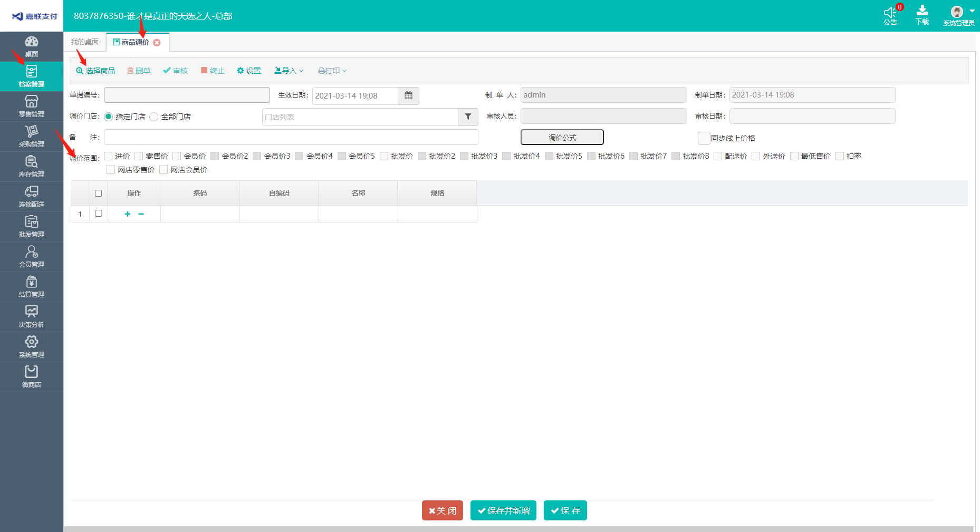Click 终止 in the toolbar
The width and height of the screenshot is (980, 532).
pyautogui.click(x=213, y=71)
